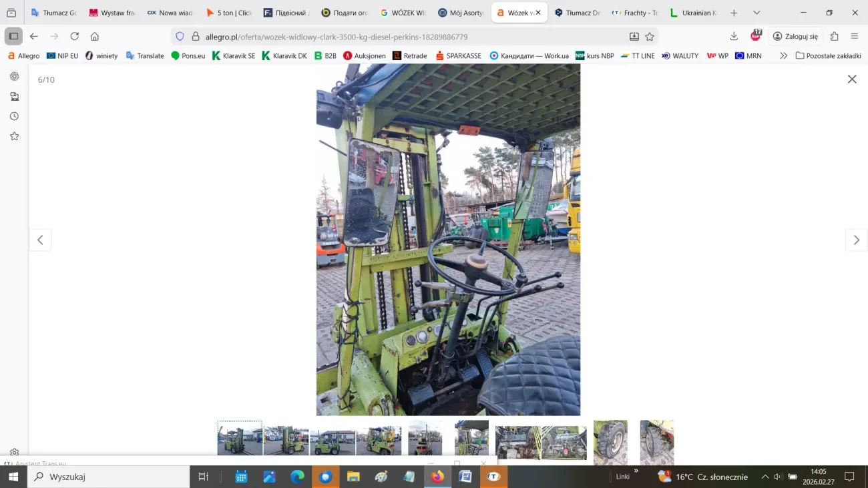Viewport: 868px width, 488px height.
Task: Click Zaloguj się to sign in
Action: (x=795, y=36)
